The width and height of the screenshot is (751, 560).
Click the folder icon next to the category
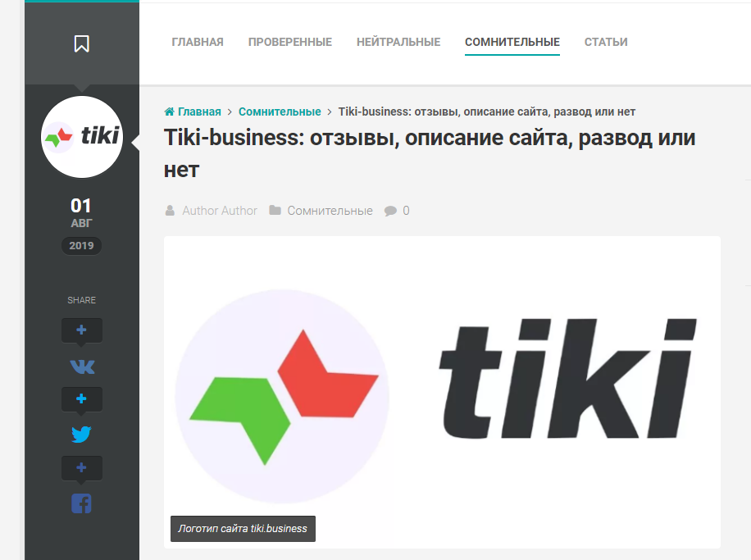click(x=275, y=210)
